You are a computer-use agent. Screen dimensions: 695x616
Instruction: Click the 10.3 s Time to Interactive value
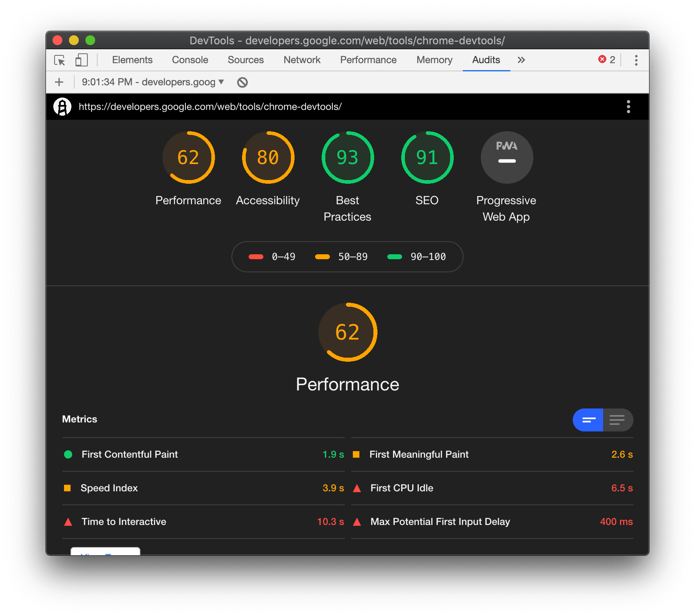pyautogui.click(x=330, y=522)
